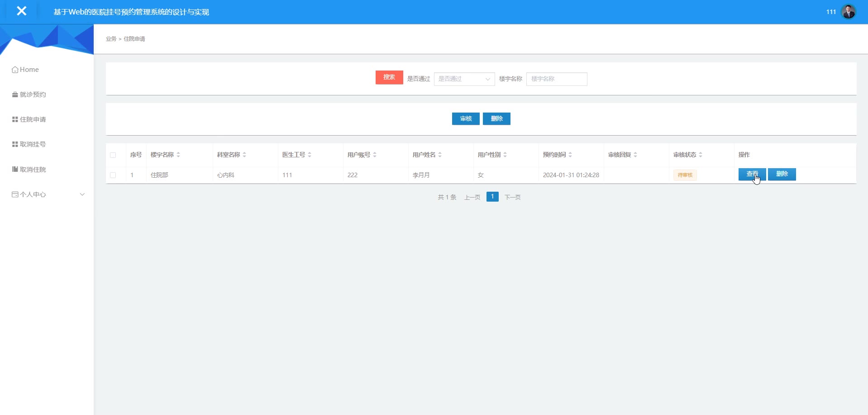
Task: Expand the 个人中心 submenu
Action: pyautogui.click(x=48, y=194)
